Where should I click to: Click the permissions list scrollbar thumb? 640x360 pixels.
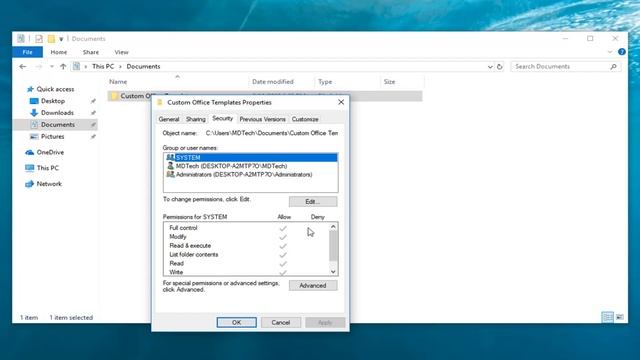pyautogui.click(x=333, y=246)
